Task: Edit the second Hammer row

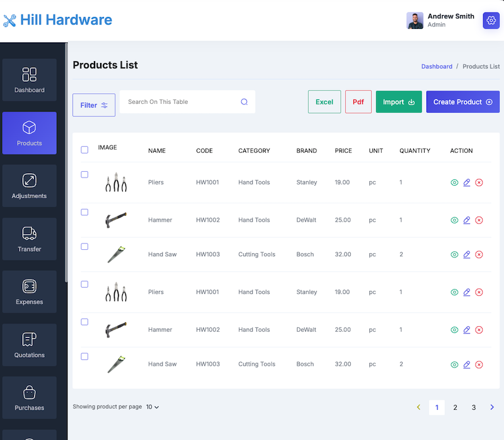Action: click(x=467, y=329)
